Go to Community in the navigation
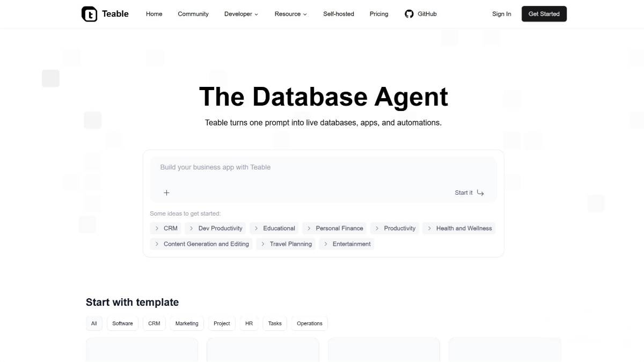644x362 pixels. [193, 14]
